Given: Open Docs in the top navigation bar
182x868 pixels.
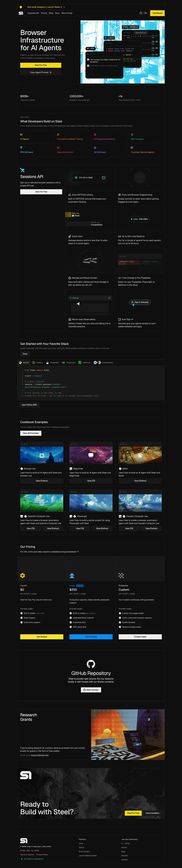Looking at the screenshot, I should coord(57,13).
